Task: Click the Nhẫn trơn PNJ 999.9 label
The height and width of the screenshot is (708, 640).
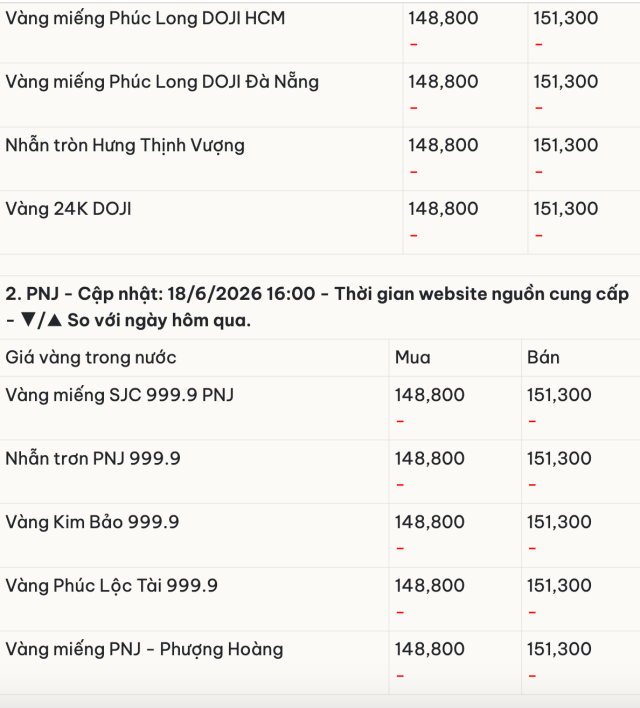Action: [93, 459]
